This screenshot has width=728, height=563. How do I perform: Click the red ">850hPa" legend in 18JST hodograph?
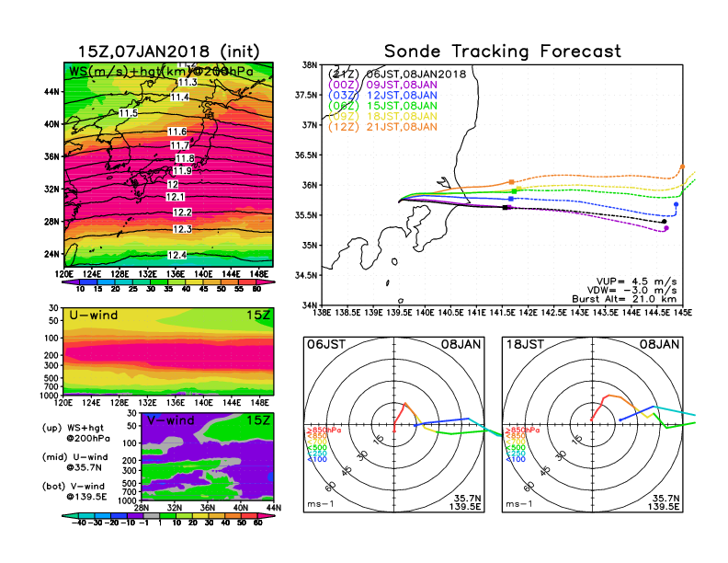coord(522,431)
